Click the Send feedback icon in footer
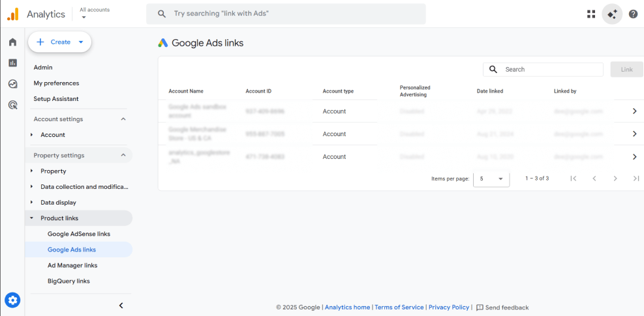 480,308
